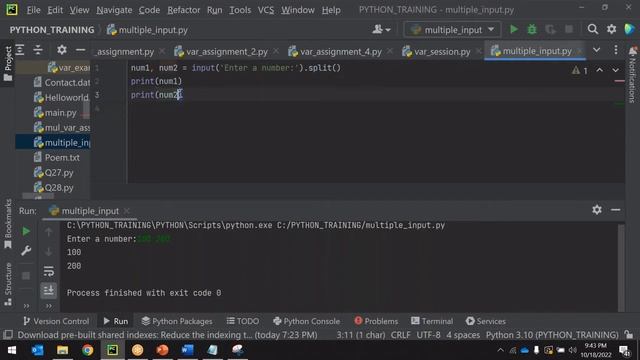Select main.py in the project tree

[56, 113]
